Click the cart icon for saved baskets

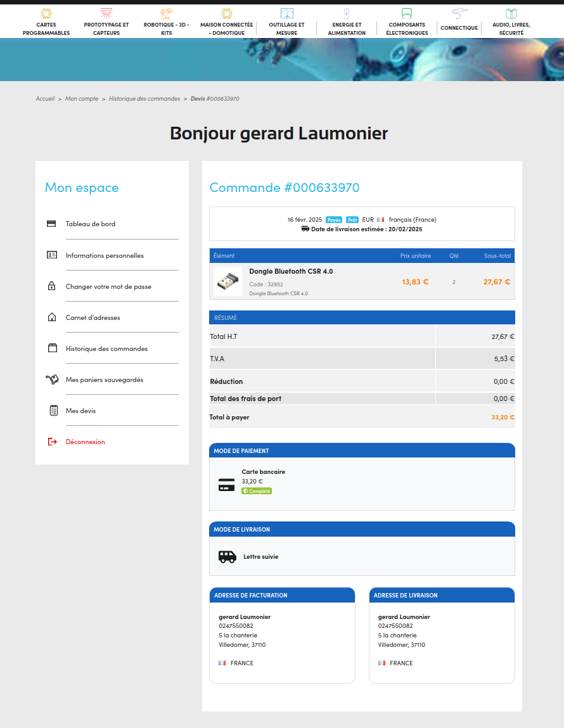51,380
